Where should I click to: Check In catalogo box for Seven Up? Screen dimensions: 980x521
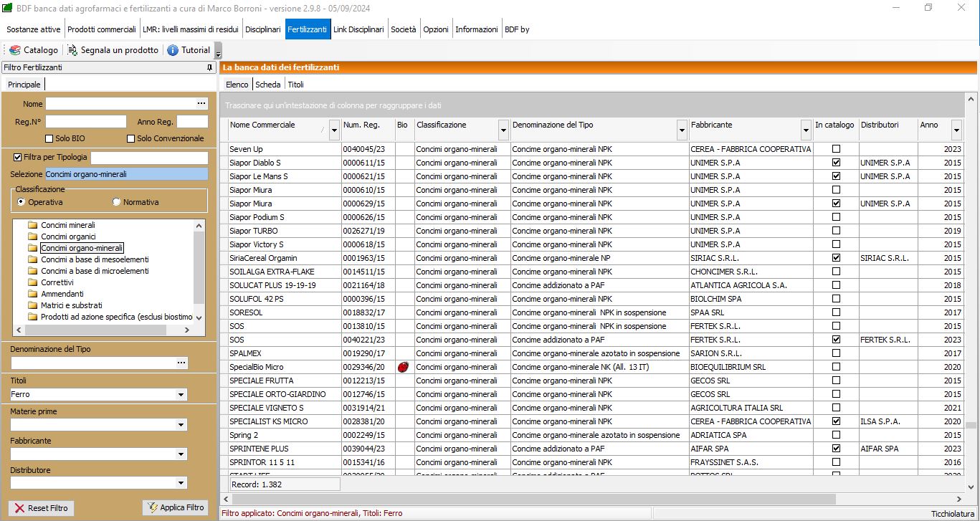(836, 149)
